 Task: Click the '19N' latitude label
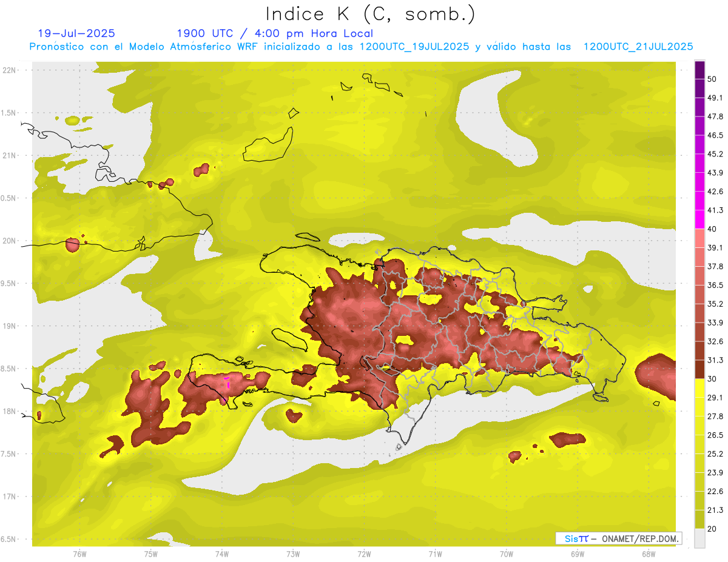pos(10,326)
